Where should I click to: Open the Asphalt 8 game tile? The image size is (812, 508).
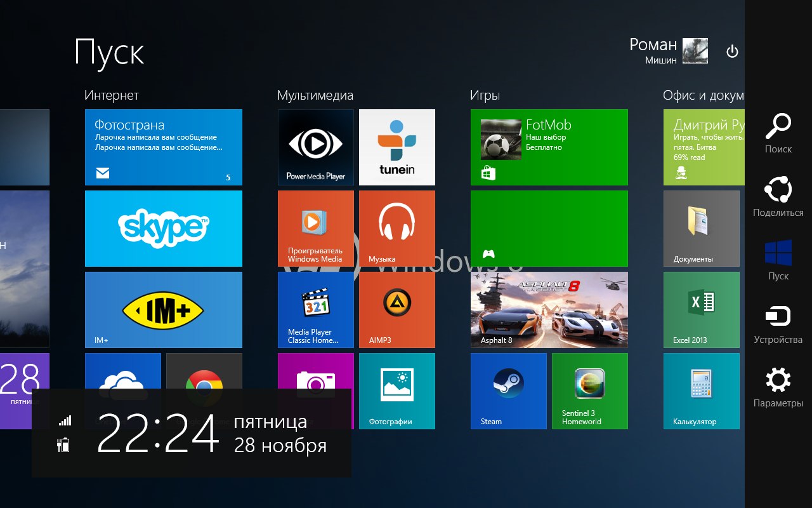click(549, 310)
